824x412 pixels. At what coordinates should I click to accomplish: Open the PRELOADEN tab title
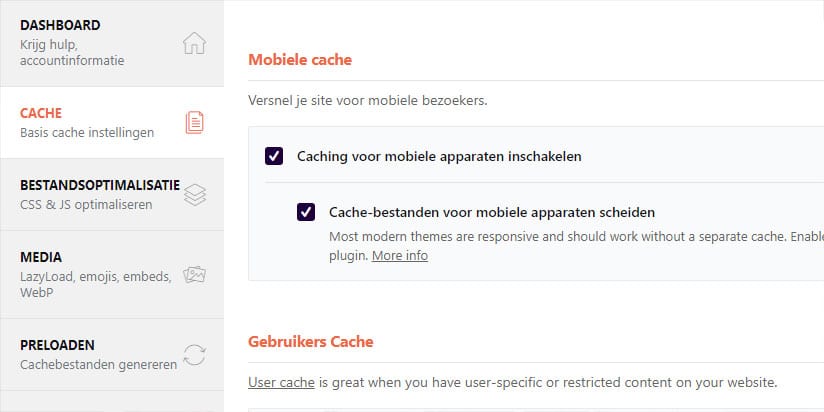point(55,345)
